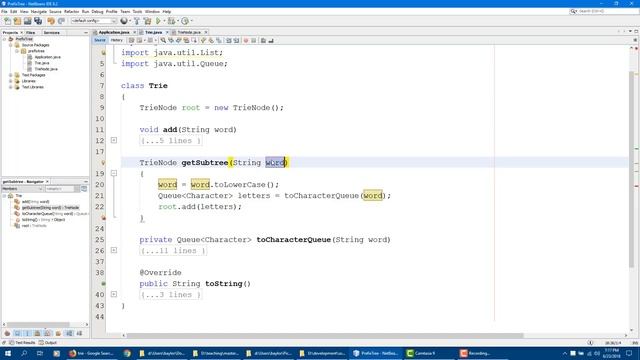Click the Clean and Build Project icon
The height and width of the screenshot is (360, 640).
pos(147,21)
